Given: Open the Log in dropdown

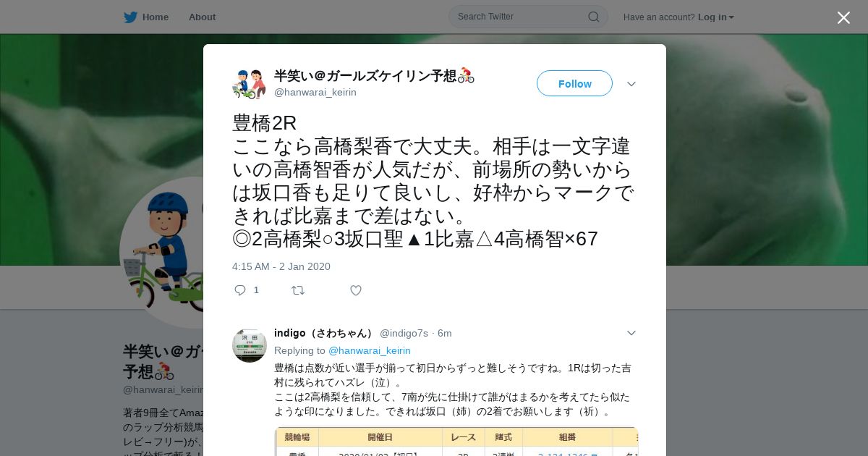Looking at the screenshot, I should [x=716, y=17].
